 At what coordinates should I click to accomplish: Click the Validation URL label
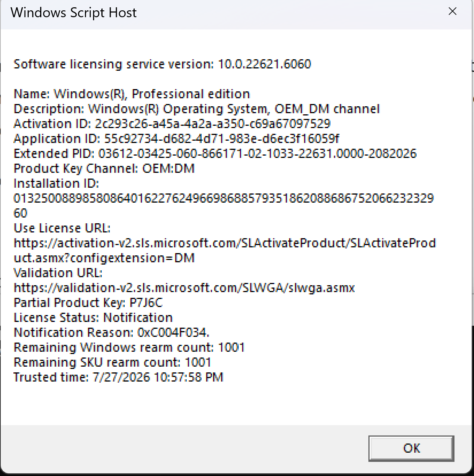[x=58, y=273]
